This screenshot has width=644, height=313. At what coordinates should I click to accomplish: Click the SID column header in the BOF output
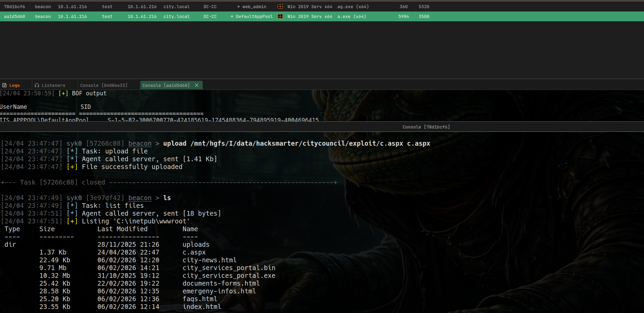[x=86, y=107]
